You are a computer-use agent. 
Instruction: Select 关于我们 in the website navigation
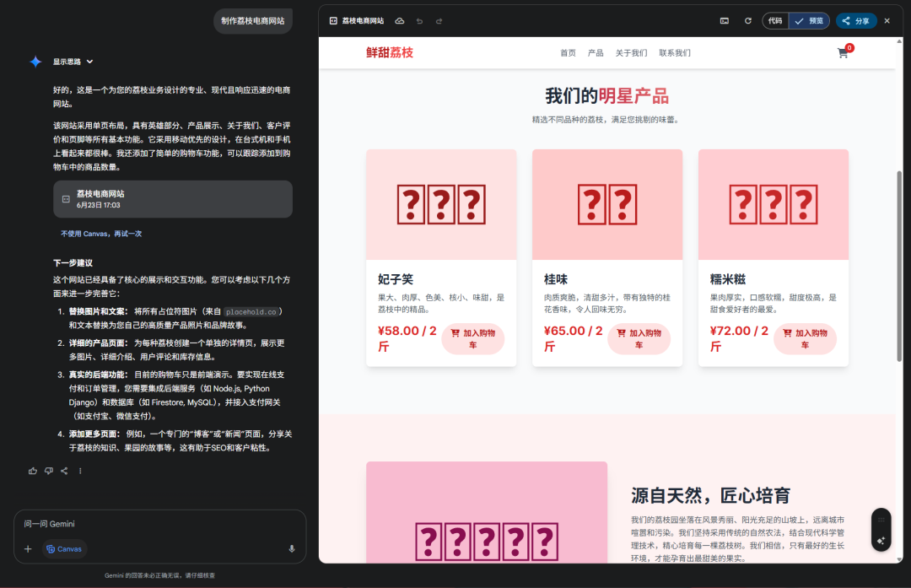pos(631,52)
